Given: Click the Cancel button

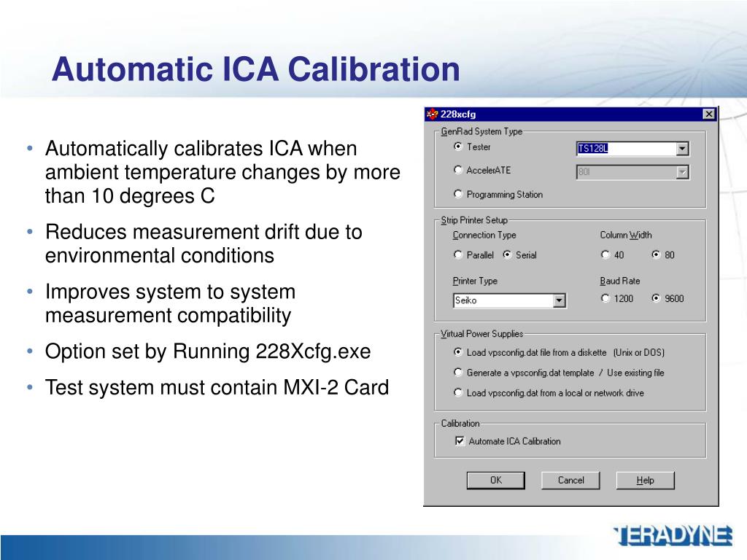Looking at the screenshot, I should pos(570,480).
